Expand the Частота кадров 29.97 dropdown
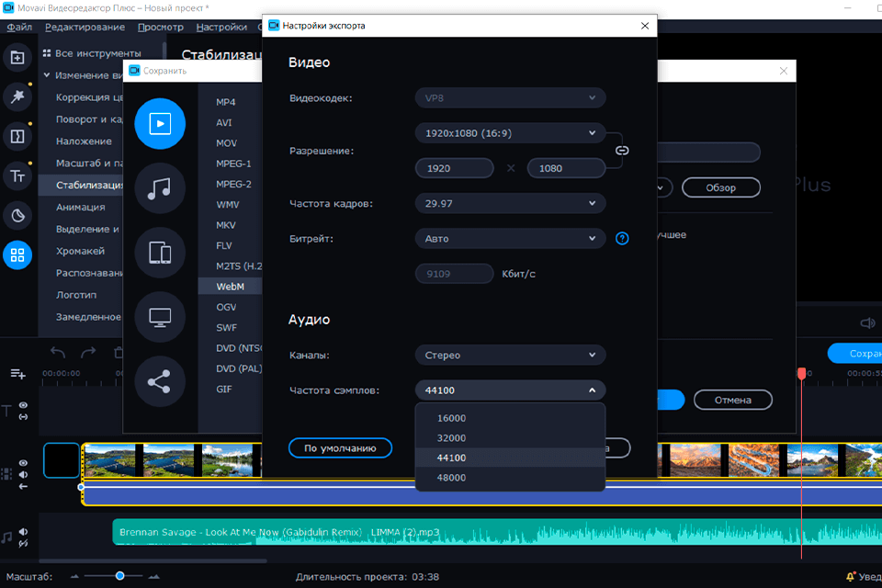882x588 pixels. tap(510, 203)
